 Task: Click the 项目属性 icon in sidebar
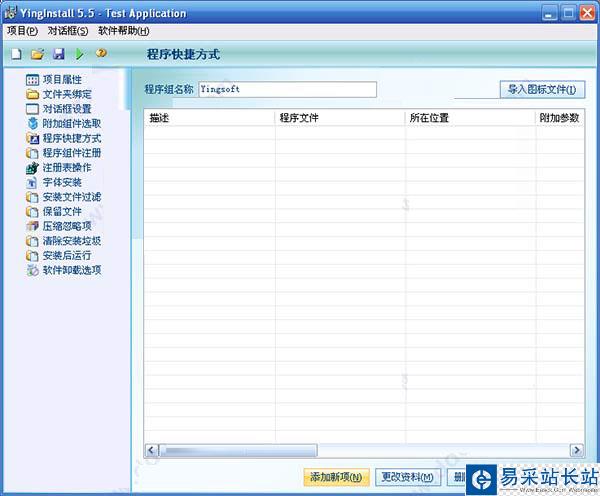(33, 80)
